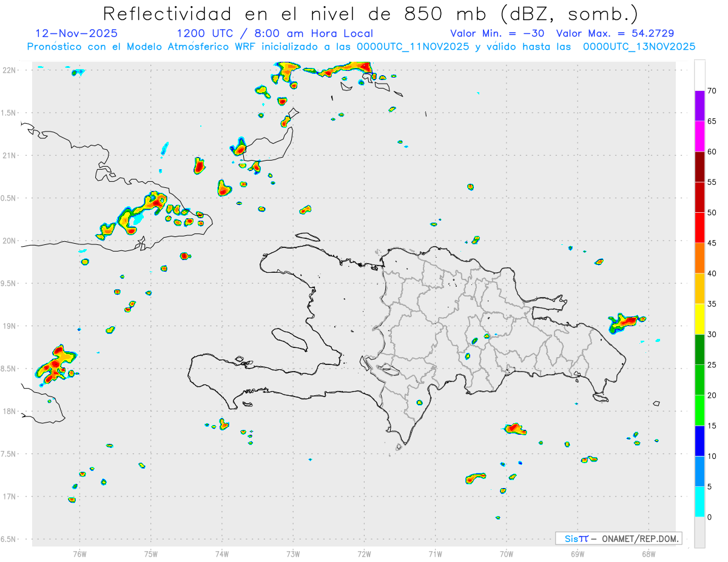Select the medium green 20-25 dBZ band
The image size is (728, 562).
point(699,380)
